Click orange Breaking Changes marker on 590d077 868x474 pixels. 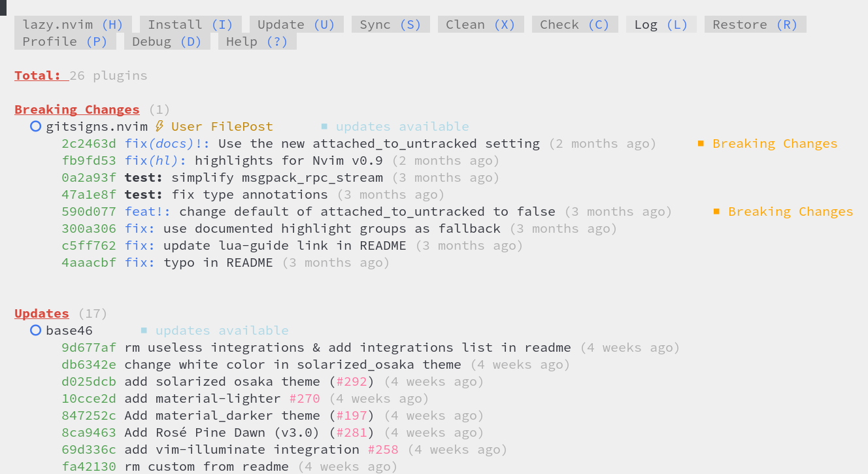click(716, 212)
